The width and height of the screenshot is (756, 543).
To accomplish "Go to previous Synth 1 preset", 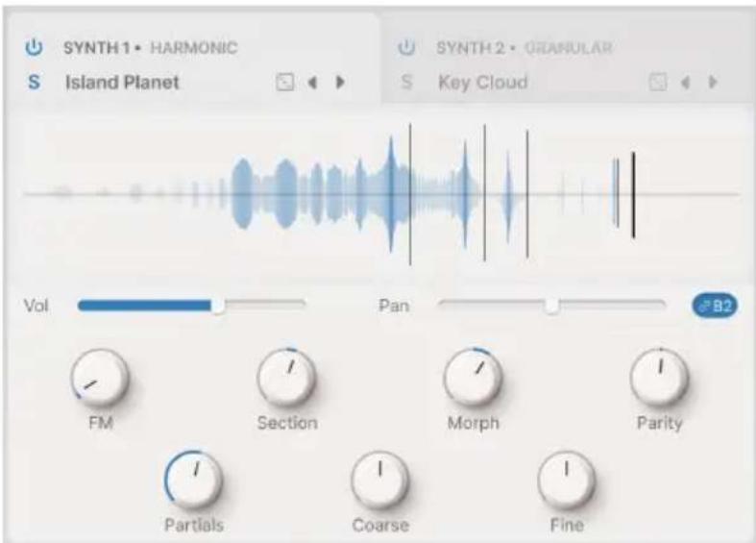I will tap(312, 83).
